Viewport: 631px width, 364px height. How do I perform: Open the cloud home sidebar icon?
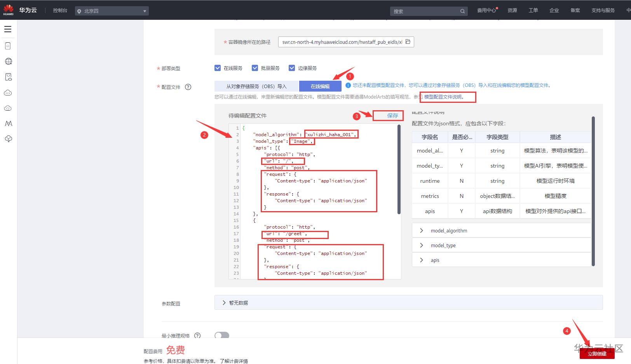[x=8, y=108]
